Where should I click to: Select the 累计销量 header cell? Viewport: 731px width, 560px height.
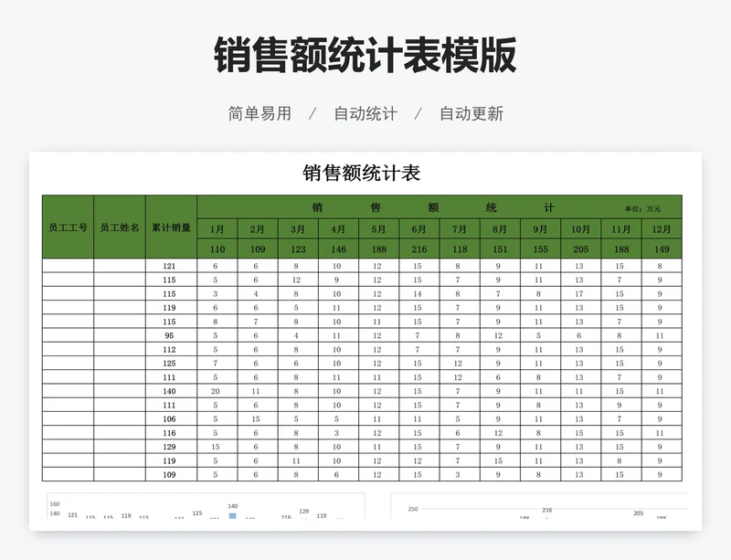[171, 227]
